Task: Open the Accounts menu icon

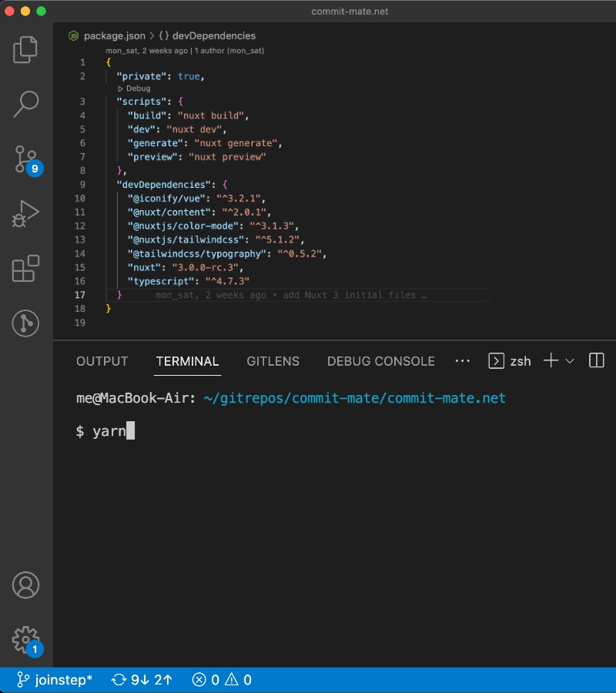Action: pyautogui.click(x=25, y=585)
